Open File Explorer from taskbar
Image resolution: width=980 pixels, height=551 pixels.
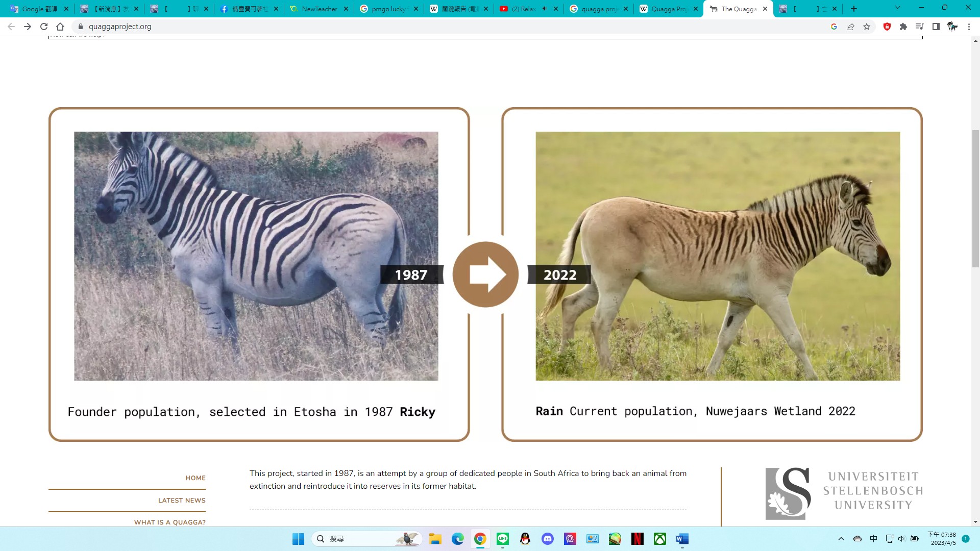pos(435,539)
